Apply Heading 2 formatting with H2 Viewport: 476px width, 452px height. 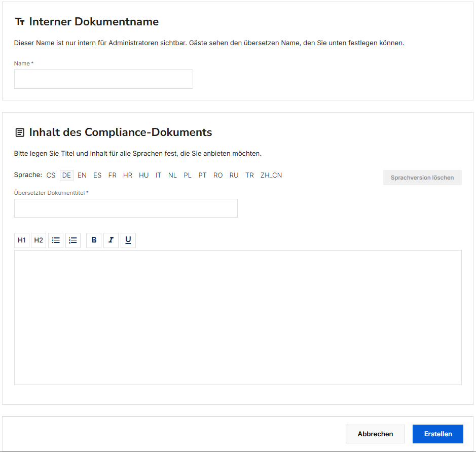pos(39,240)
